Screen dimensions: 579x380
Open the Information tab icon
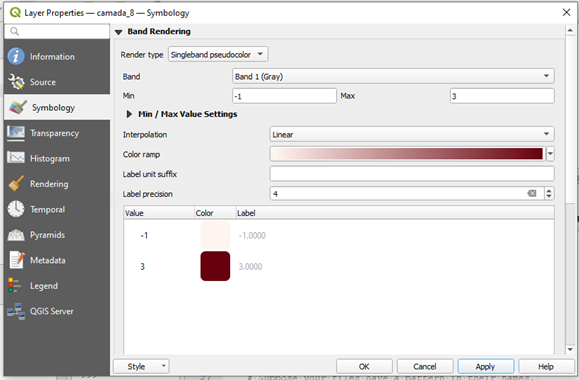(16, 57)
